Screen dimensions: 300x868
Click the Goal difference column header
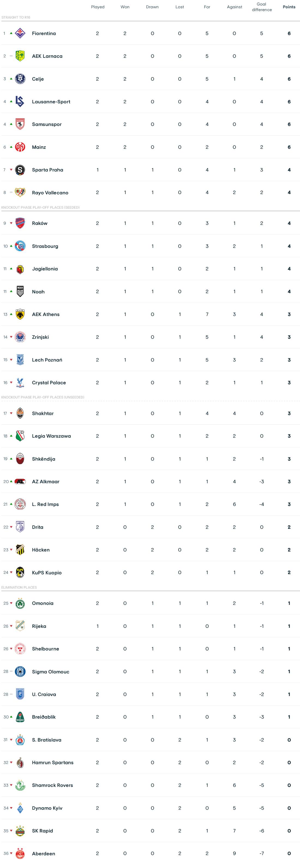point(262,7)
